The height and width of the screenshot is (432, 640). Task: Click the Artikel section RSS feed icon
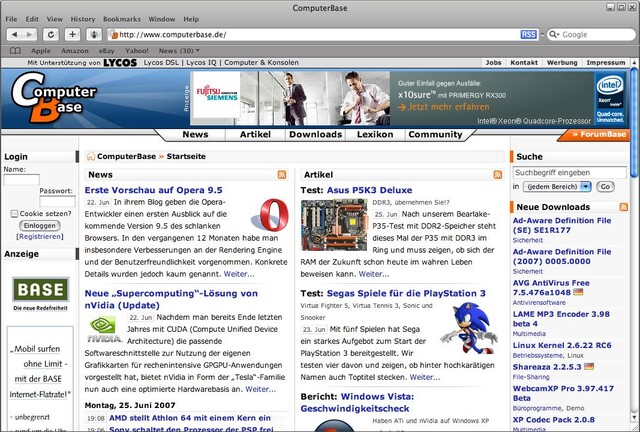[x=498, y=175]
